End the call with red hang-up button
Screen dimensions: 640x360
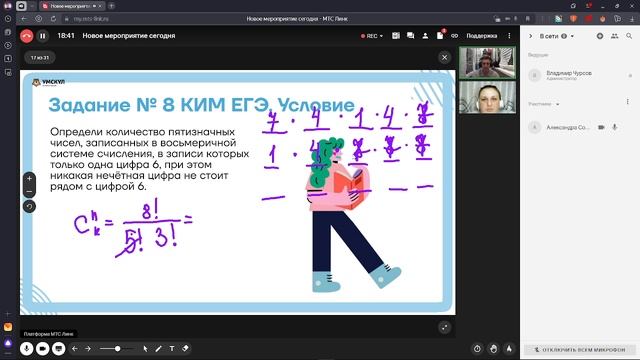coord(27,36)
